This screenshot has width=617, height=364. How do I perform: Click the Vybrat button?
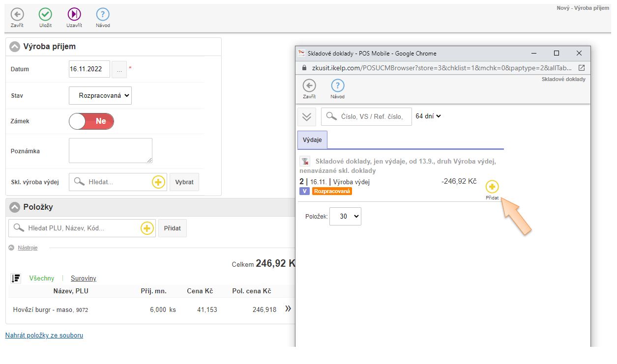click(x=184, y=182)
